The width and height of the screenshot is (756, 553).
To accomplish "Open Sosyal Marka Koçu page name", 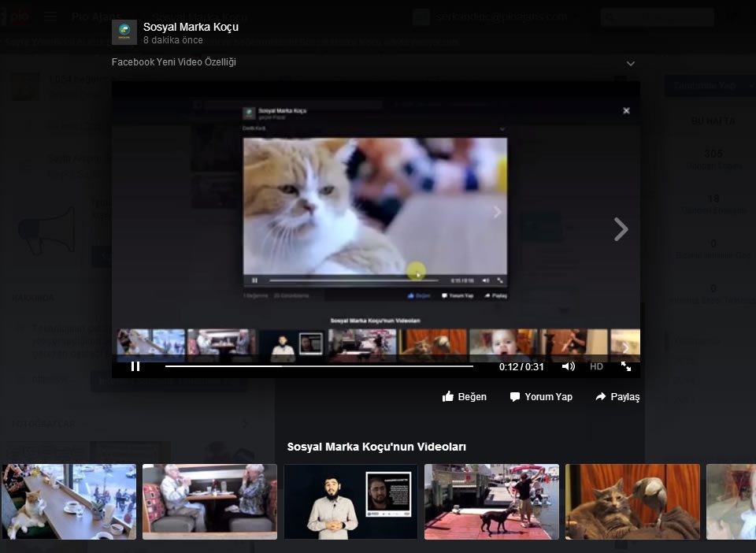I will coord(191,27).
